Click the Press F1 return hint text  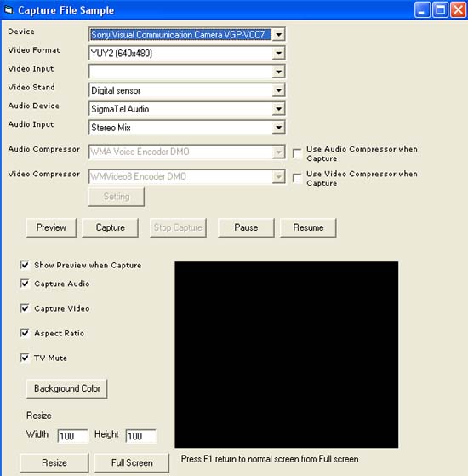tap(270, 459)
